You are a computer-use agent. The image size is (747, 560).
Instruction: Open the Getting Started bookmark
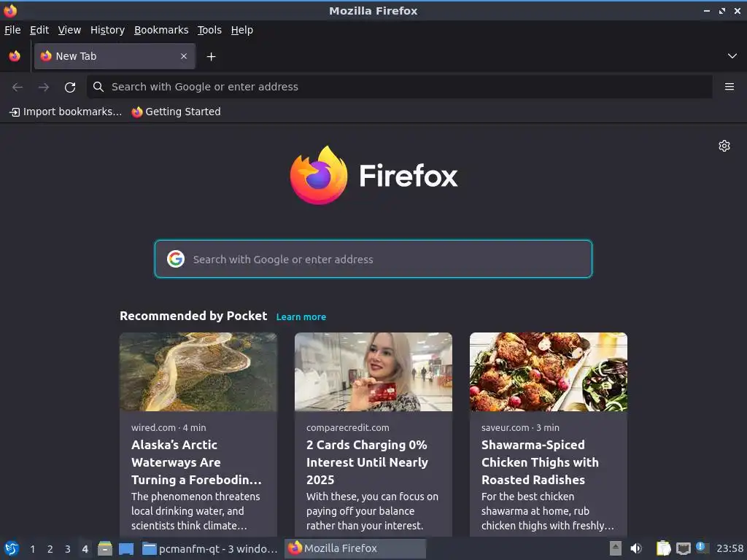[177, 112]
